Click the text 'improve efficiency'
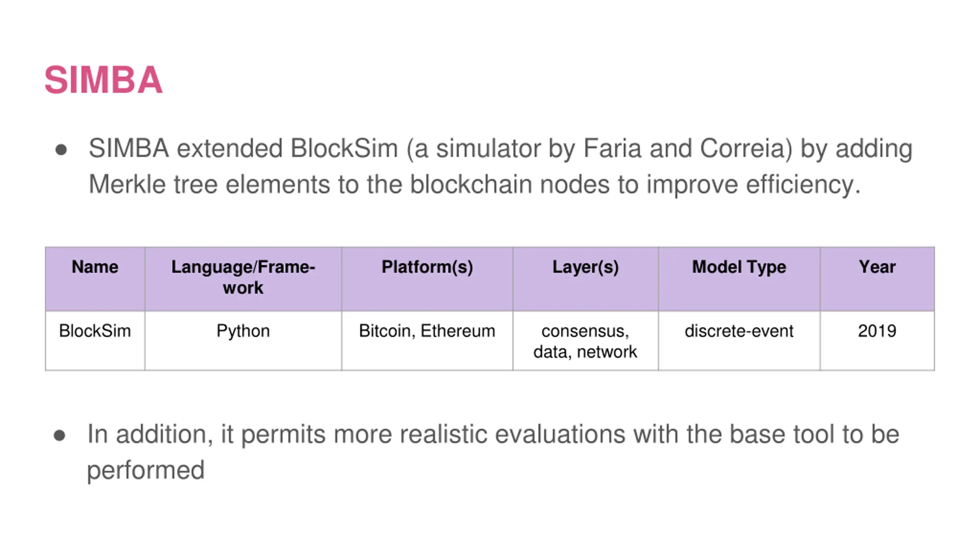 tap(753, 185)
